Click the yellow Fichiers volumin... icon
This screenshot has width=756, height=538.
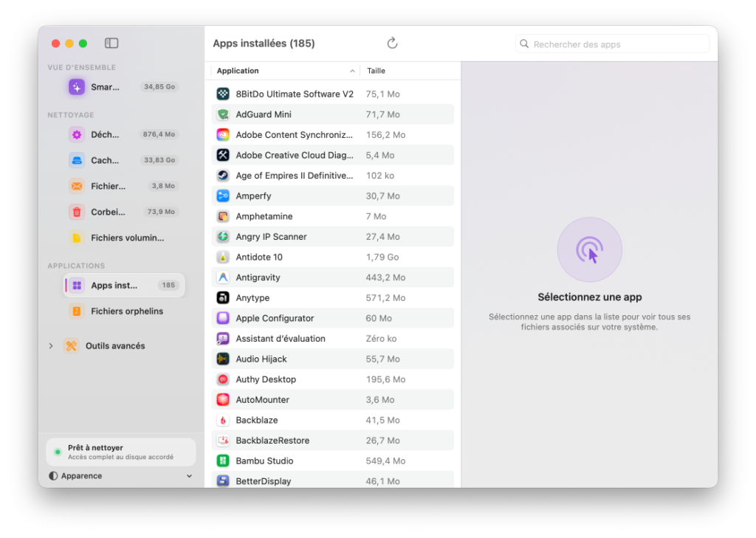pyautogui.click(x=77, y=238)
